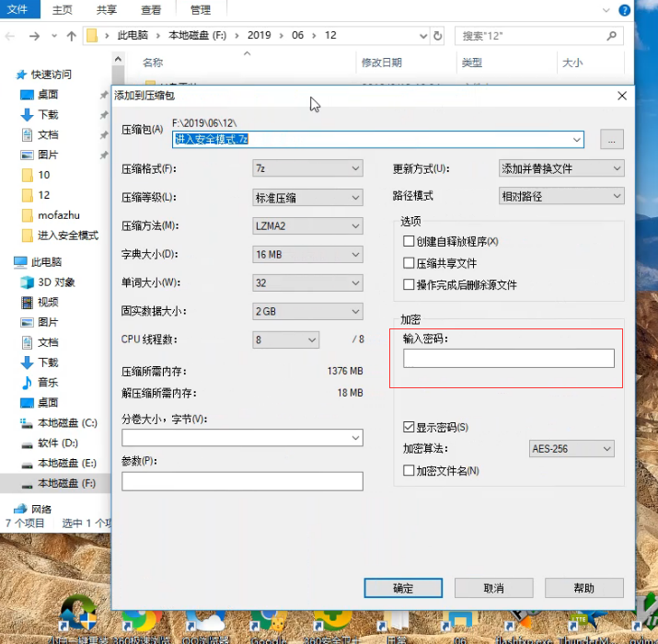Open the 压缩等级 标准压缩 dropdown
Viewport: 658px width, 644px height.
307,197
